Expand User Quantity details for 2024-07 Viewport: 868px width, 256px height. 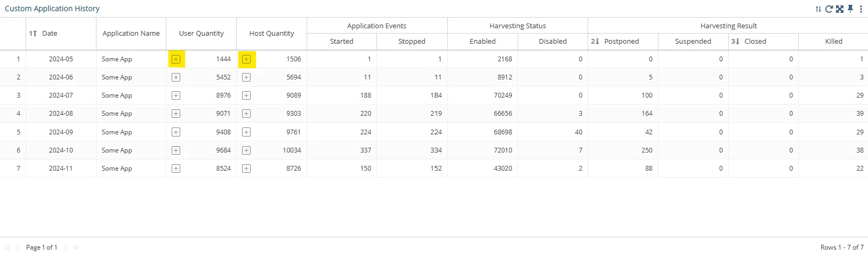click(176, 95)
